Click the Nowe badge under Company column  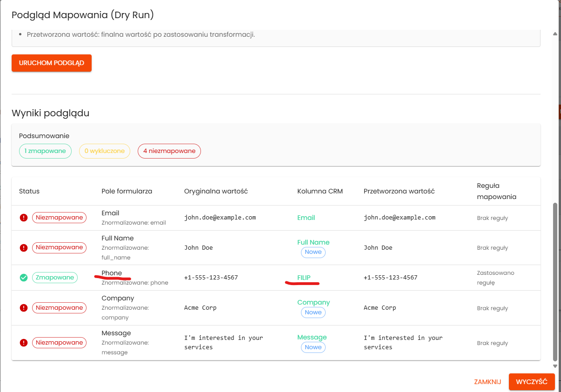tap(313, 312)
